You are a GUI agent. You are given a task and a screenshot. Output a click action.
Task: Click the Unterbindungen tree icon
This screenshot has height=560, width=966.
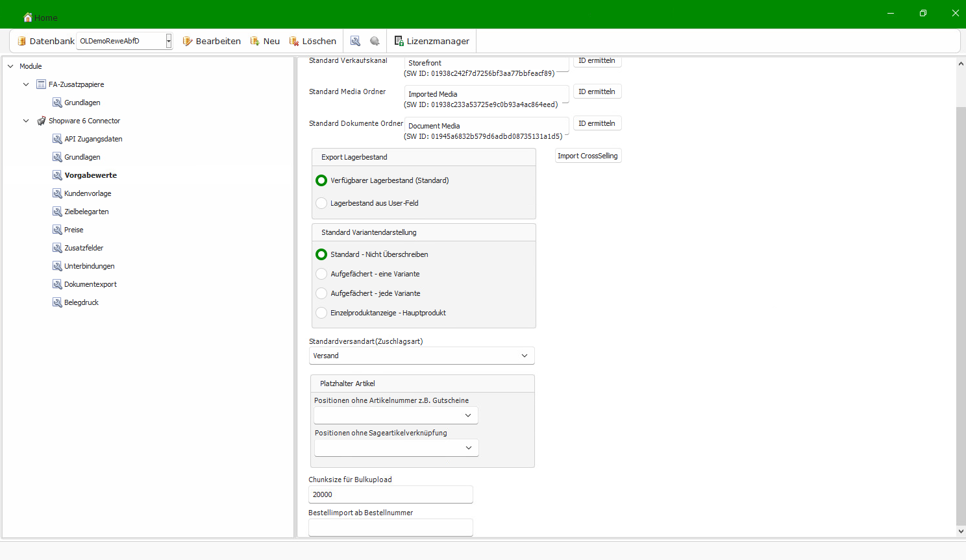[57, 266]
